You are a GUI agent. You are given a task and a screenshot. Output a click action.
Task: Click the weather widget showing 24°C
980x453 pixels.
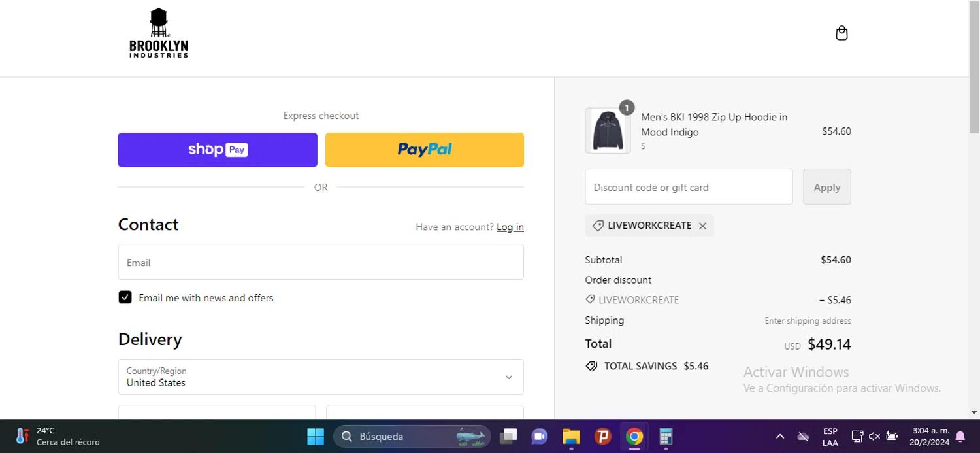point(57,436)
